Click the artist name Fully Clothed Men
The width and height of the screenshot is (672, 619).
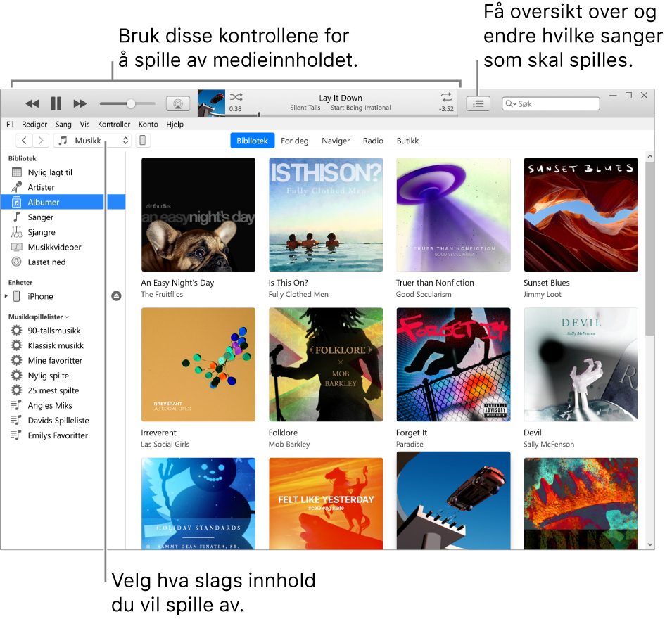298,294
